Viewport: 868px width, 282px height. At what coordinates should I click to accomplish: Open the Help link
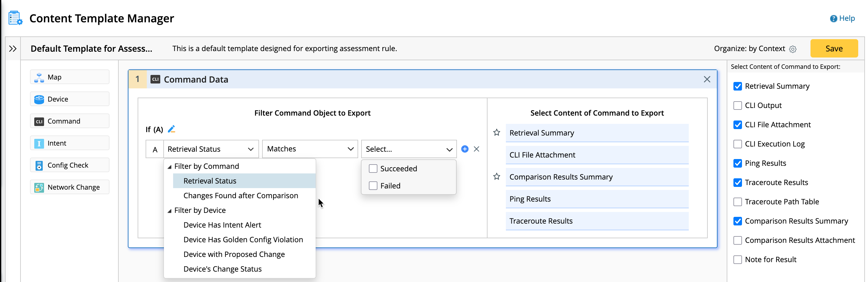(842, 19)
